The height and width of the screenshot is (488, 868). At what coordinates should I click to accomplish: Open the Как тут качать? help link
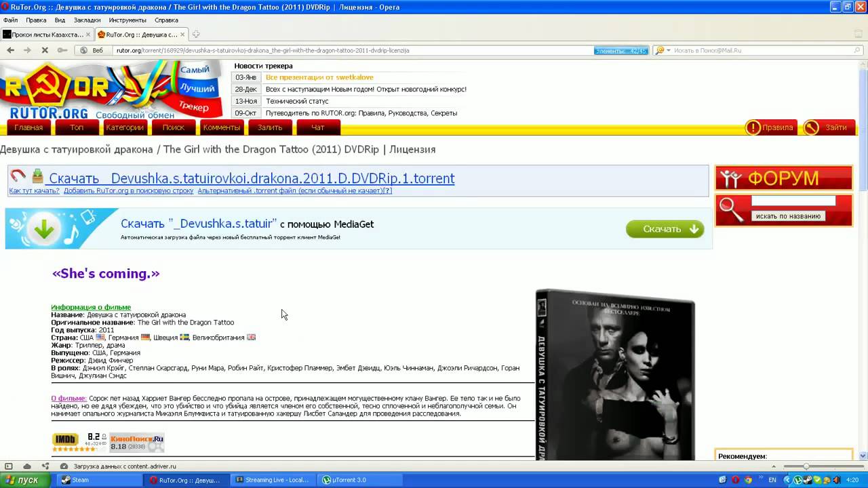[x=34, y=191]
